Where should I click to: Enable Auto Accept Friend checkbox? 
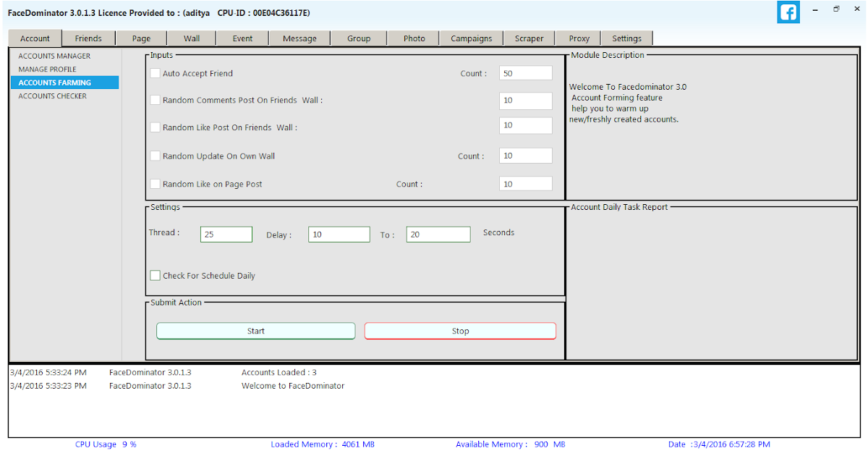[x=155, y=73]
